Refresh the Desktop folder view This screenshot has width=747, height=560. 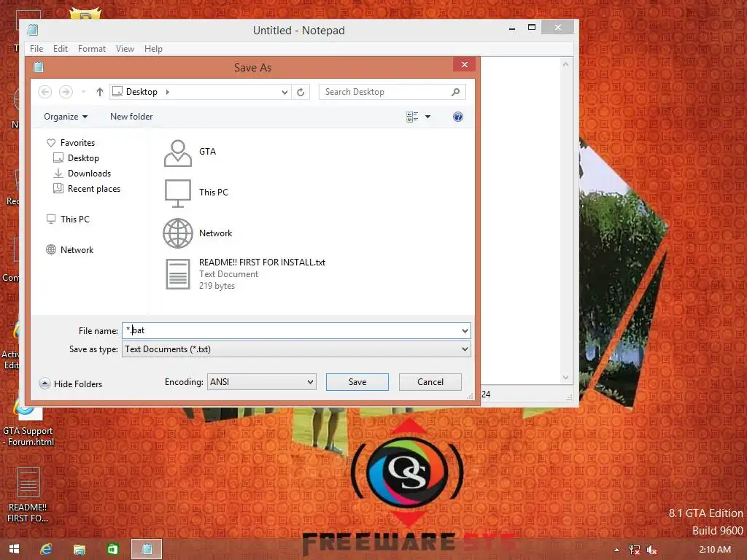click(301, 92)
